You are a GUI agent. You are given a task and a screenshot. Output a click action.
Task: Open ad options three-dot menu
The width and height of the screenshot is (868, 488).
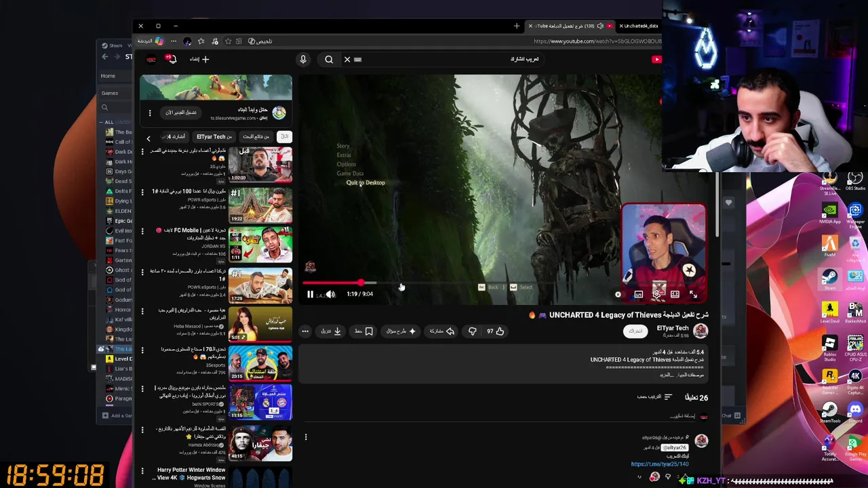click(x=150, y=113)
